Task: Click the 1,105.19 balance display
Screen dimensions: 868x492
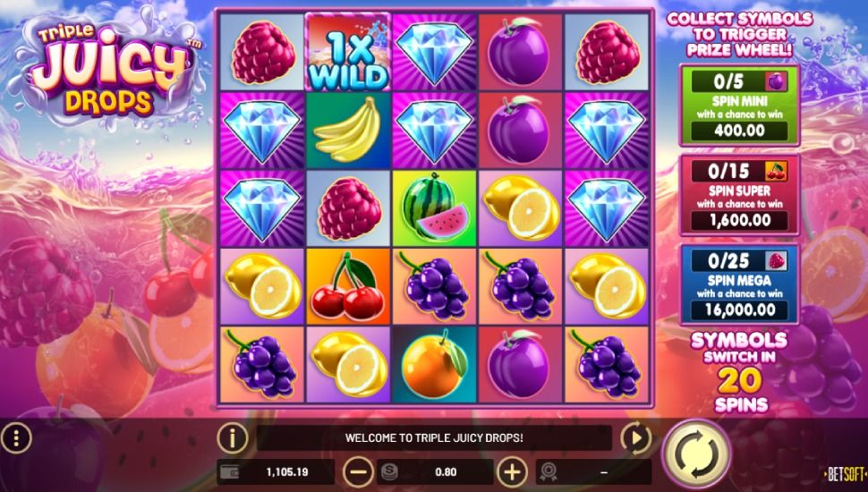Action: click(x=276, y=472)
